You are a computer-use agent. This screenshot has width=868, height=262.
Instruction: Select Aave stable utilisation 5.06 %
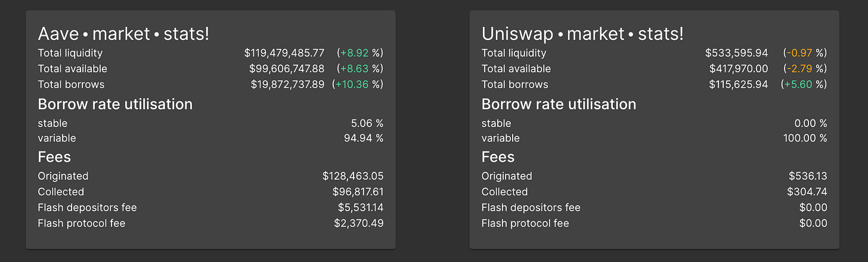[367, 124]
